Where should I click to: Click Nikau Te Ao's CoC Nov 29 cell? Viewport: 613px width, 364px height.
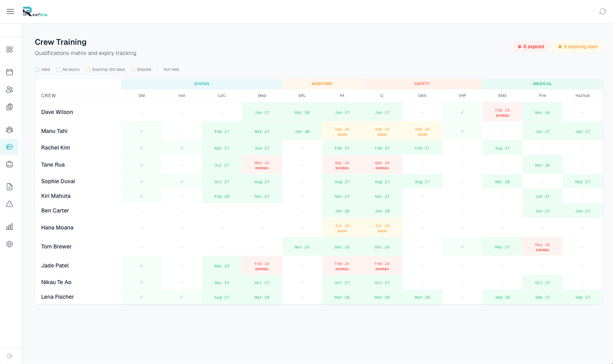[222, 282]
